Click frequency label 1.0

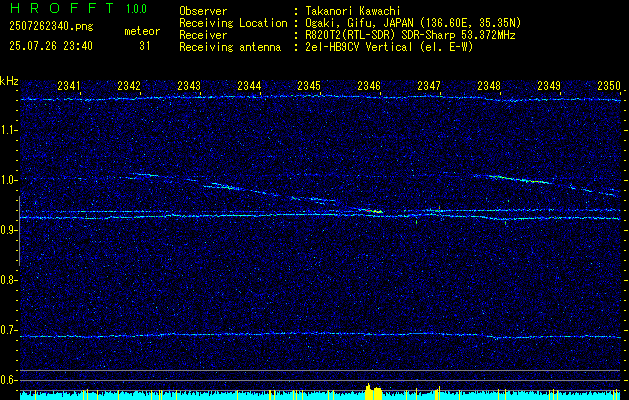point(9,180)
